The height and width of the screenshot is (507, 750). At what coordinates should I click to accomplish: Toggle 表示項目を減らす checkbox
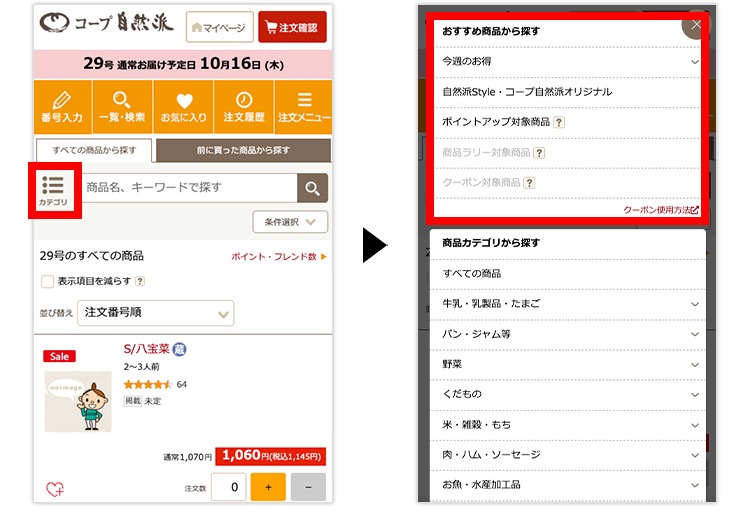click(47, 282)
